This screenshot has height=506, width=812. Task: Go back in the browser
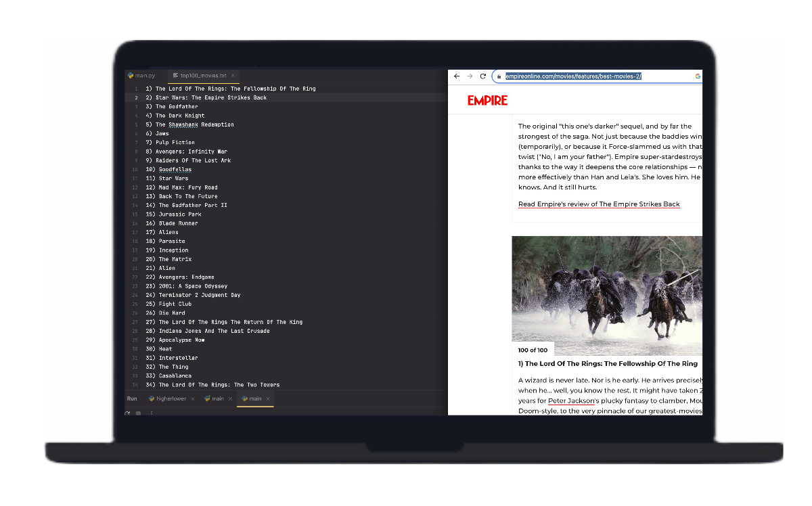(457, 76)
